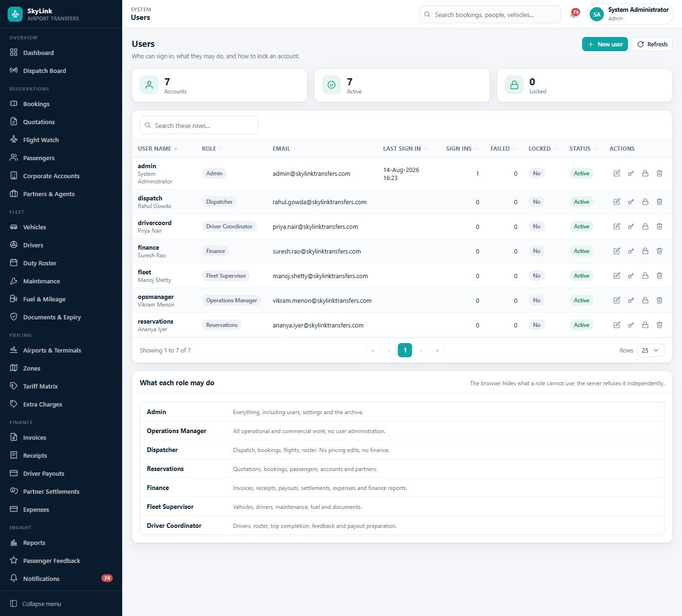Viewport: 682px width, 616px height.
Task: Open the Notifications sidebar item
Action: click(61, 579)
